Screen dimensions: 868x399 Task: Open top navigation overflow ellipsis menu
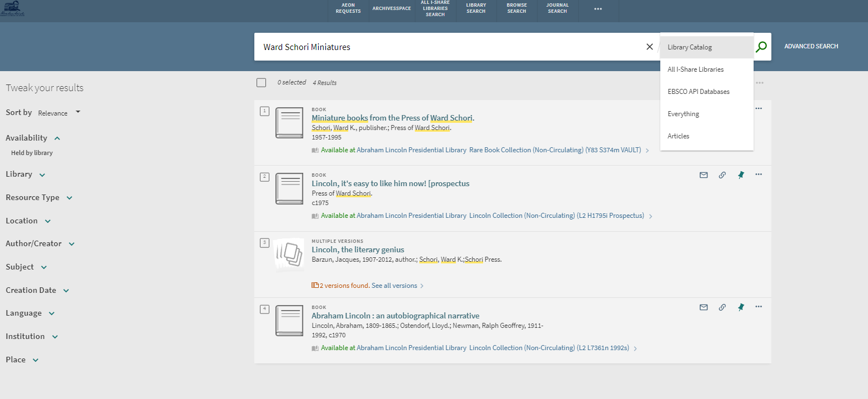[x=598, y=9]
